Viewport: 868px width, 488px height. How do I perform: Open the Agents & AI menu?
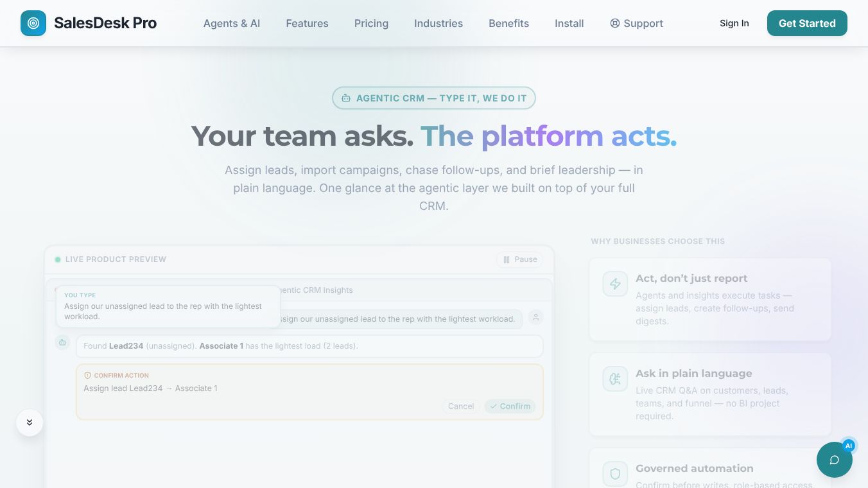coord(232,23)
